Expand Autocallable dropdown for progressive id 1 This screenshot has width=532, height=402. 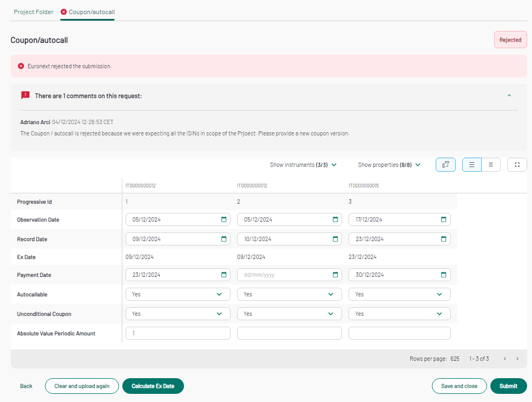[178, 294]
